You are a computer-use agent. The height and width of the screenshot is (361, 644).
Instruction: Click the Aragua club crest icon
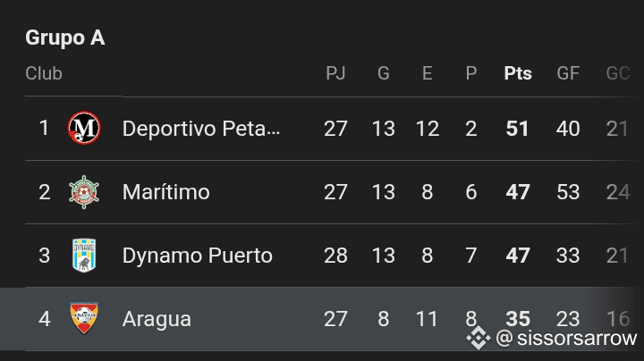[84, 318]
